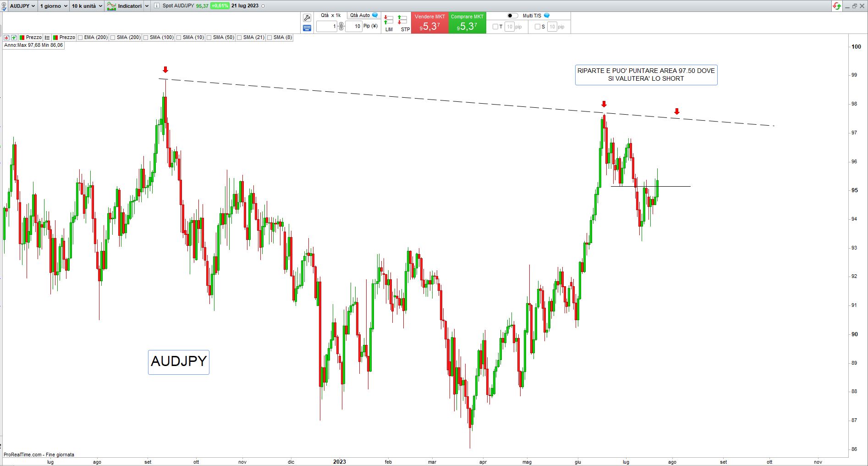868x466 pixels.
Task: Toggle the Multi T/S switch
Action: click(x=512, y=16)
